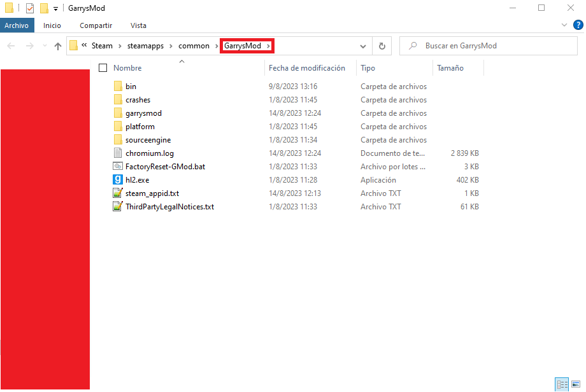Viewport: 586px width, 392px height.
Task: Minimize the GarrysMod window
Action: coord(513,8)
